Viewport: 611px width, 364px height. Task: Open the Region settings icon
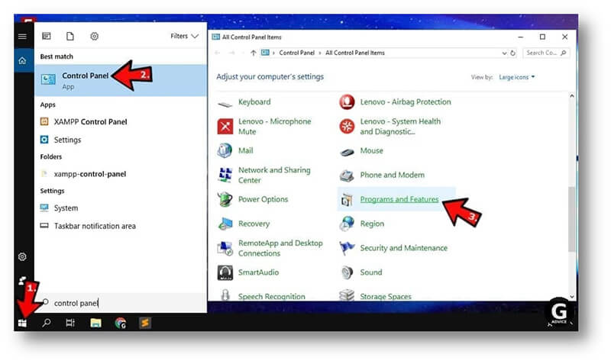[347, 224]
